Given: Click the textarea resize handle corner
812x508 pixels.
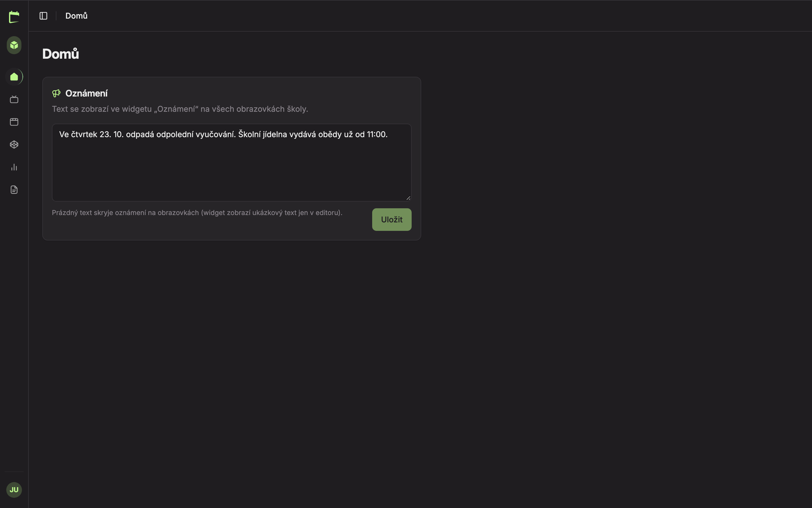Looking at the screenshot, I should click(408, 198).
